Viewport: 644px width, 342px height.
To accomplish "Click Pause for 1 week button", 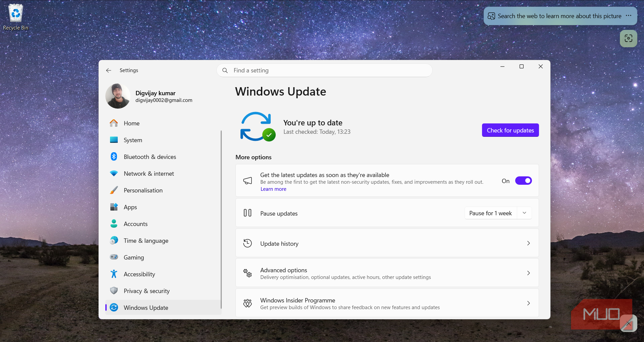I will (490, 213).
